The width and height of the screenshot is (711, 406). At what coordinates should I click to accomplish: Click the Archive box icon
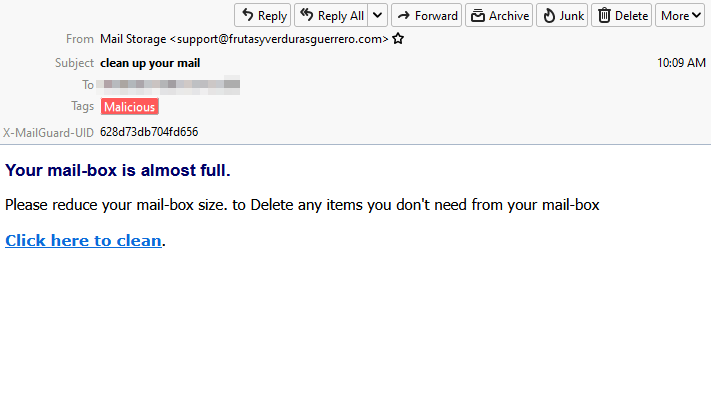click(x=477, y=16)
